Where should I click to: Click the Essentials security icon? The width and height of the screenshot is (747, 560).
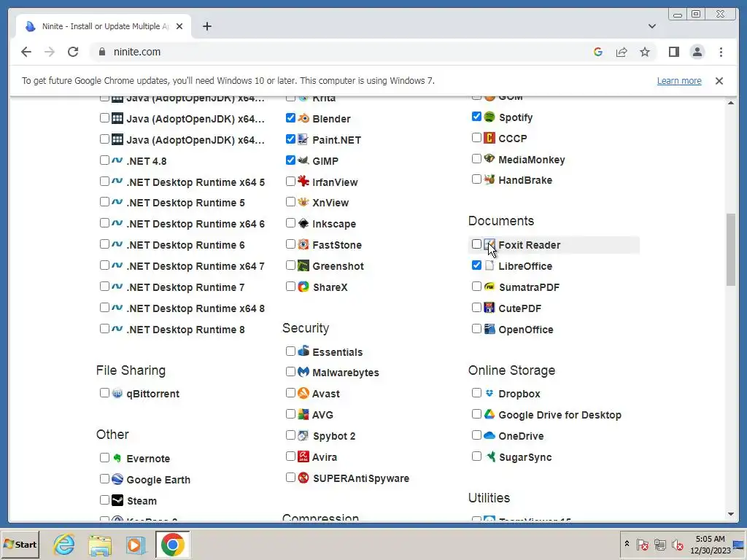point(303,351)
